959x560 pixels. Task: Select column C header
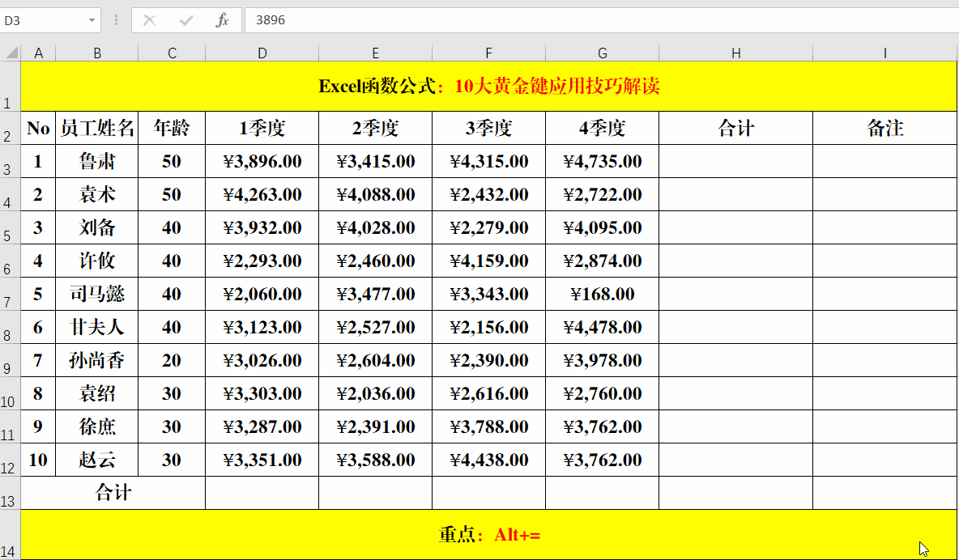click(x=172, y=53)
